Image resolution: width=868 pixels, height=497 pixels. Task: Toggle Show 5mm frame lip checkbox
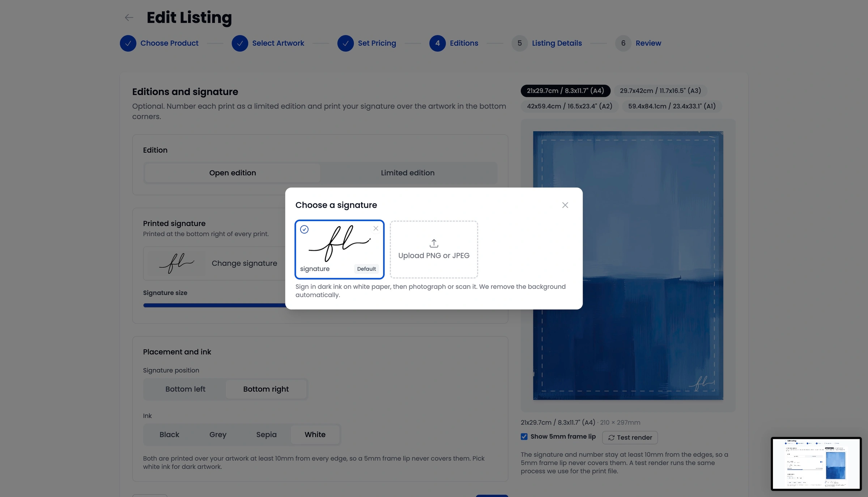524,437
